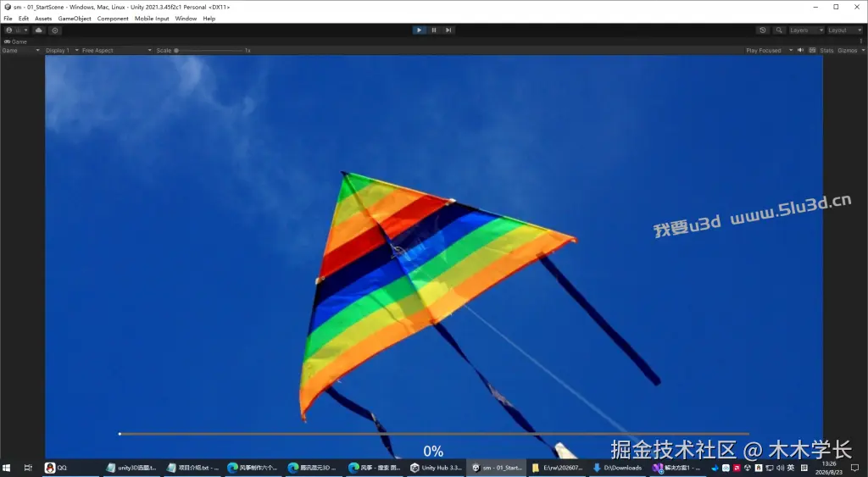
Task: Pause the game
Action: [434, 30]
